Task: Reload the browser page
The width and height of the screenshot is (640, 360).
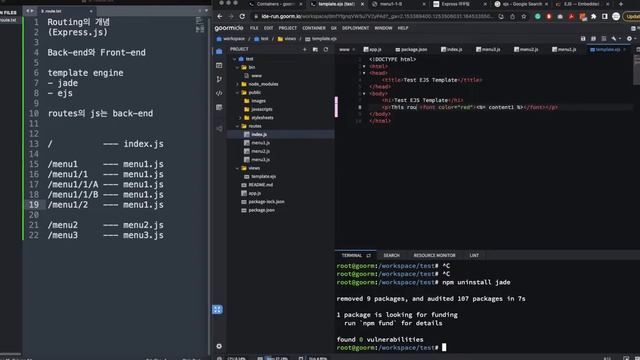Action: click(242, 16)
